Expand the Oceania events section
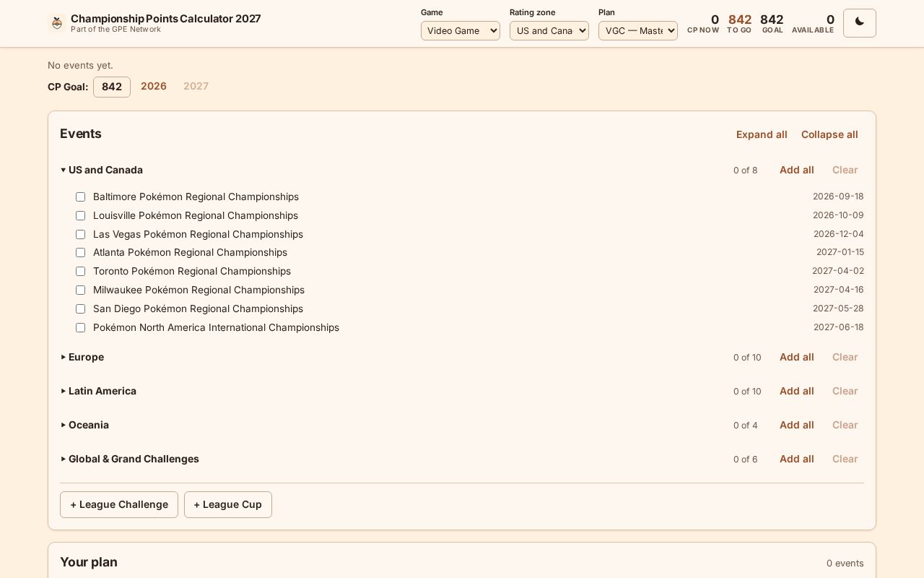This screenshot has width=924, height=578. click(x=84, y=425)
